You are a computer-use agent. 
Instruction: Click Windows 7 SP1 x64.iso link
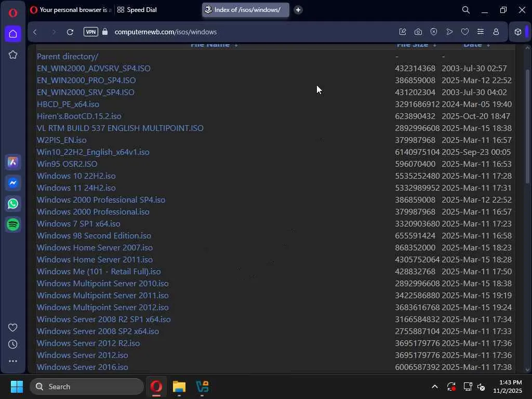78,223
